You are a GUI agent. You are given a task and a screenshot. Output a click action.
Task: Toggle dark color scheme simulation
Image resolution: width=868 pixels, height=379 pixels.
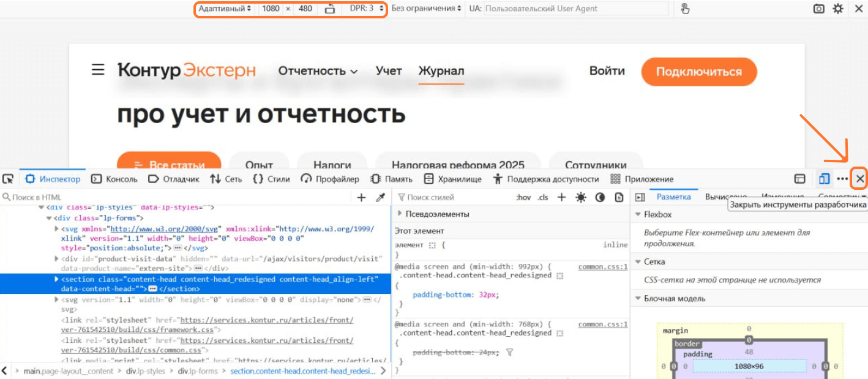tap(600, 197)
